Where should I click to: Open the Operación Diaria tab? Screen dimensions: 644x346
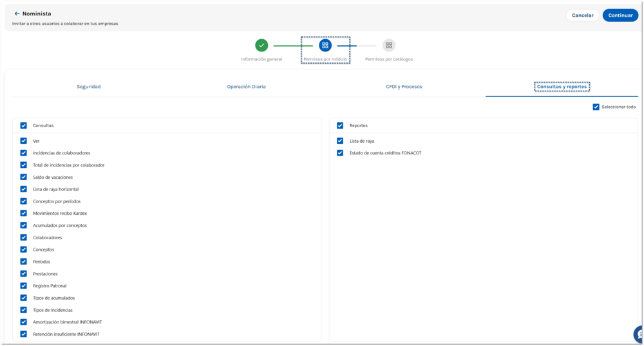point(246,87)
